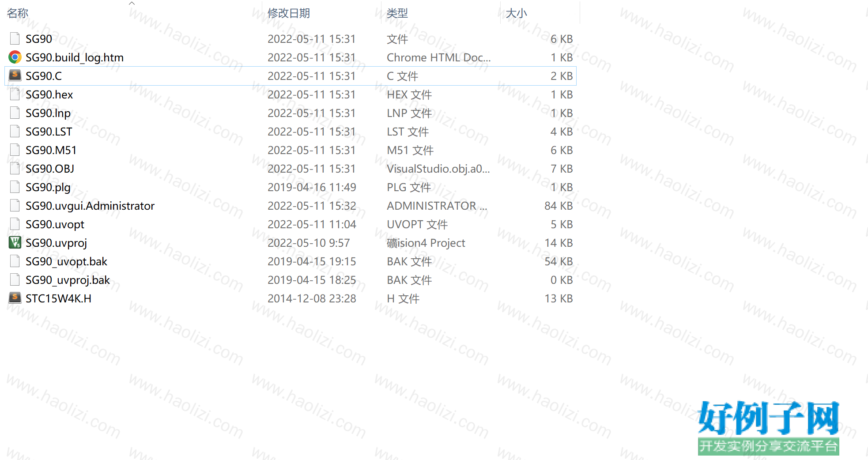Click the 0 KB size value
Image resolution: width=868 pixels, height=460 pixels.
(562, 280)
